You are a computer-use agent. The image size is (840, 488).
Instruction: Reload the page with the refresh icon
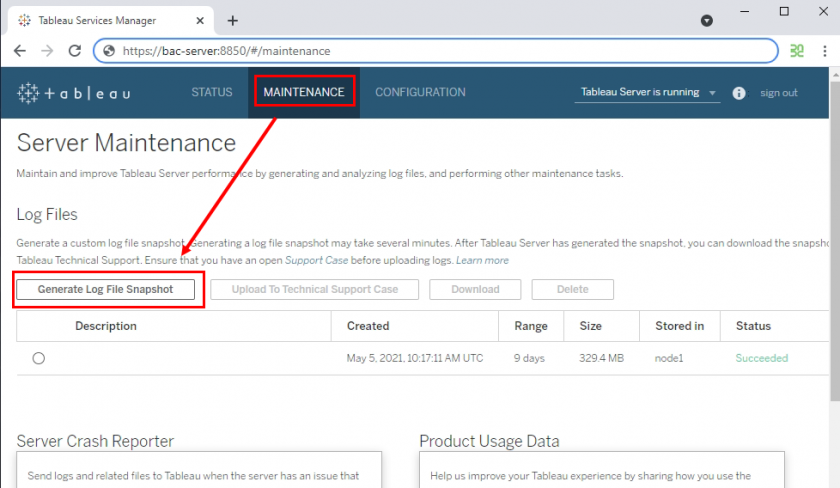coord(74,51)
